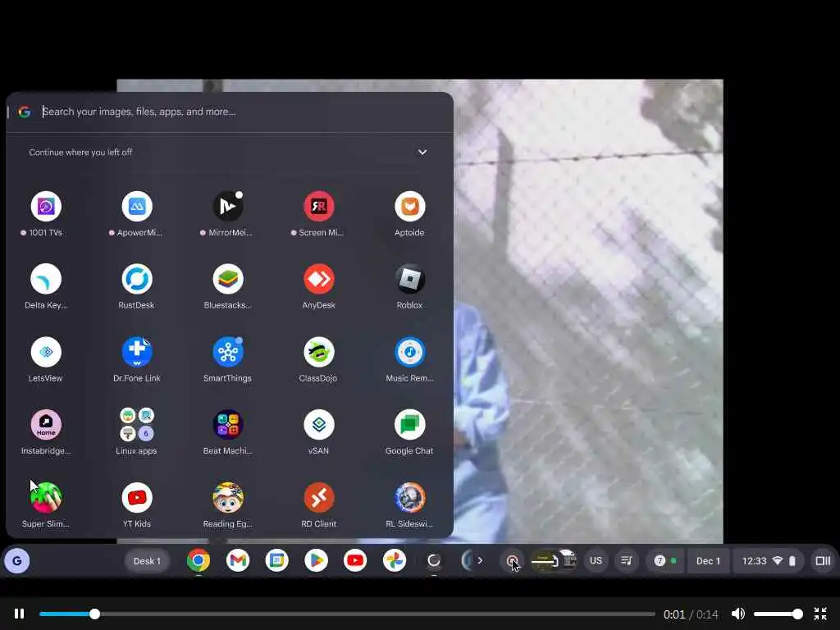The image size is (840, 630).
Task: Click the launcher search field
Action: tap(231, 112)
